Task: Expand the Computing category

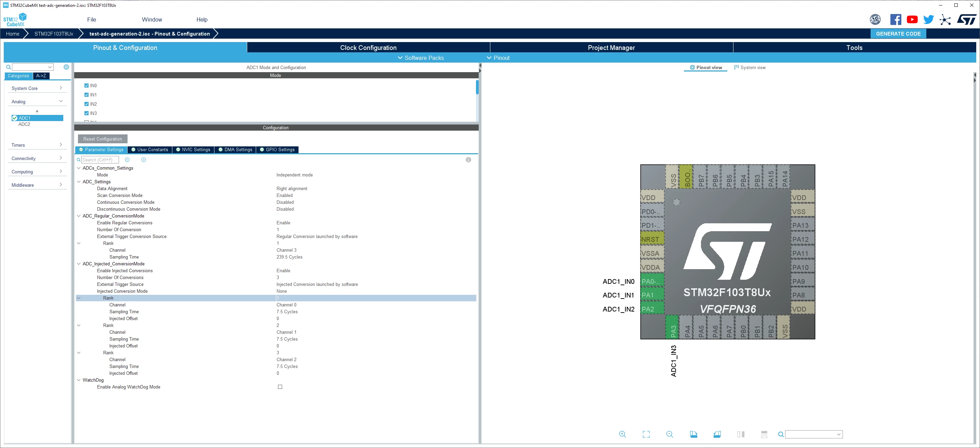Action: [37, 172]
